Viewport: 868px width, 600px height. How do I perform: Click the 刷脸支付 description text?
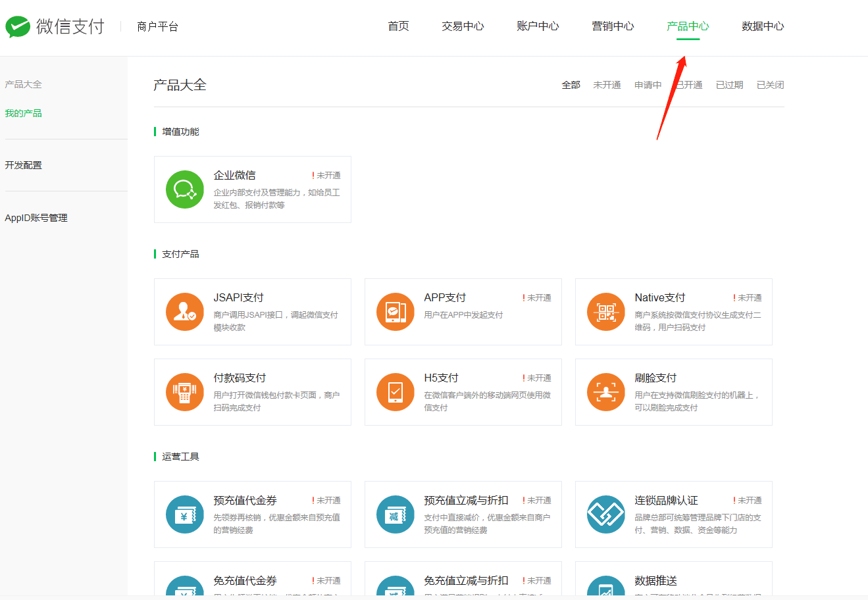(x=698, y=401)
